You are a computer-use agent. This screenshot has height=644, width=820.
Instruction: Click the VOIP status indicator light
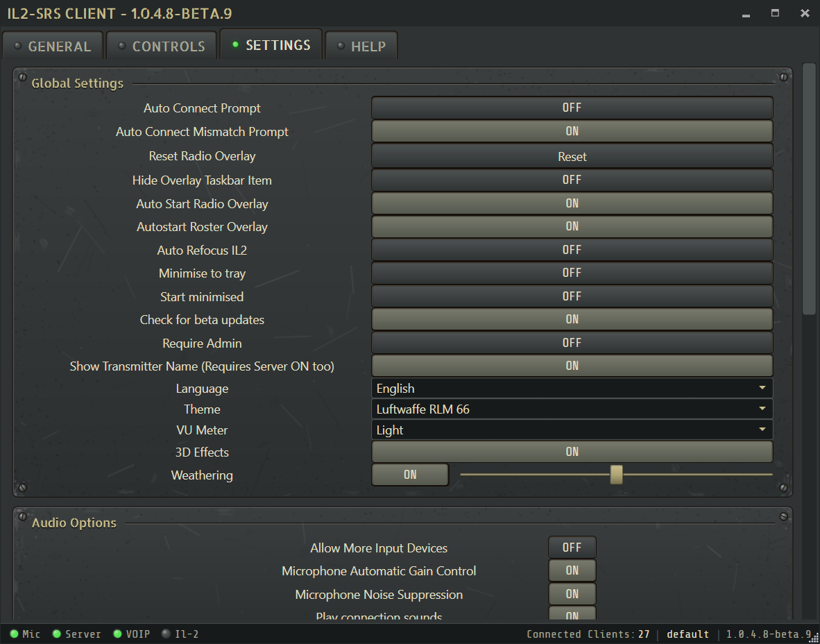point(118,634)
